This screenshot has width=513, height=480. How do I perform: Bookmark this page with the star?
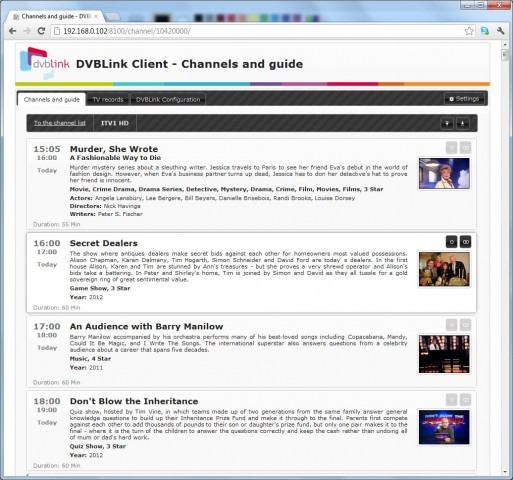(x=469, y=31)
